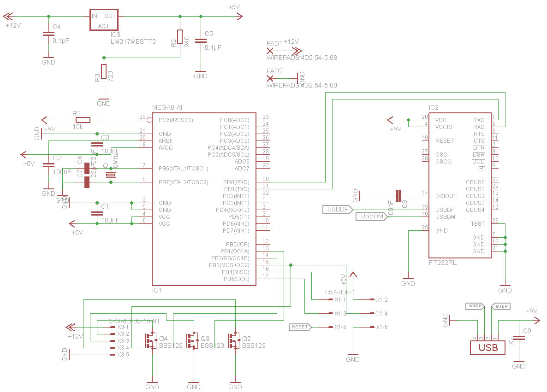Select resistor R2 (240 ohm)
Viewport: 547px width, 392px height.
coord(180,37)
